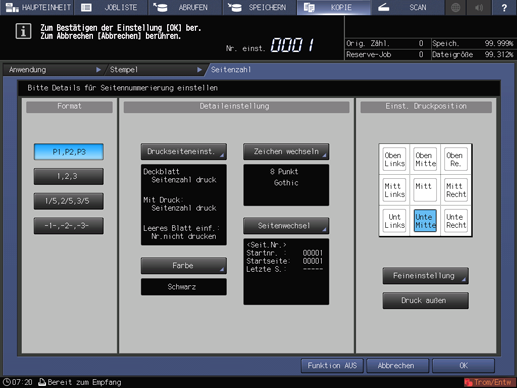Confirm settings with OK button

pyautogui.click(x=463, y=366)
